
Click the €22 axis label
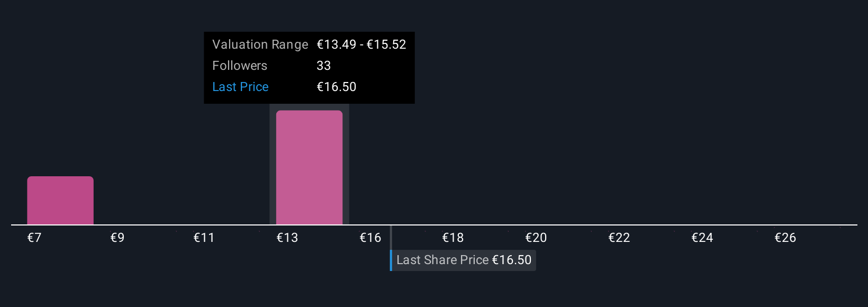tap(619, 238)
